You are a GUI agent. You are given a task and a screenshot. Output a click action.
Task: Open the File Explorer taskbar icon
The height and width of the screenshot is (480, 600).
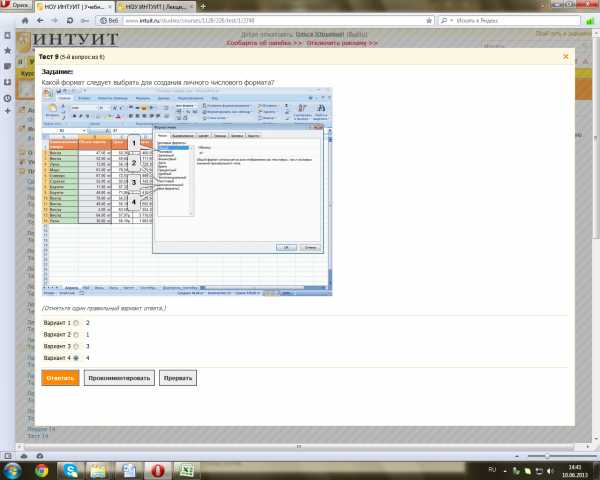coord(98,470)
